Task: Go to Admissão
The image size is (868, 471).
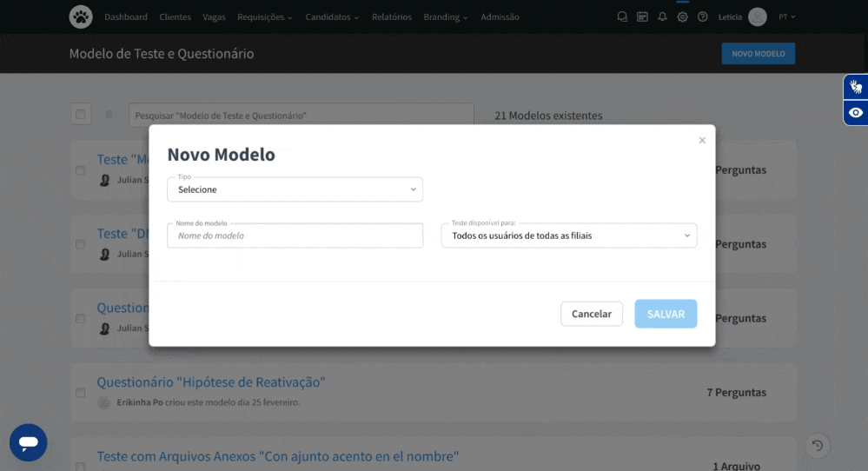Action: (x=500, y=17)
